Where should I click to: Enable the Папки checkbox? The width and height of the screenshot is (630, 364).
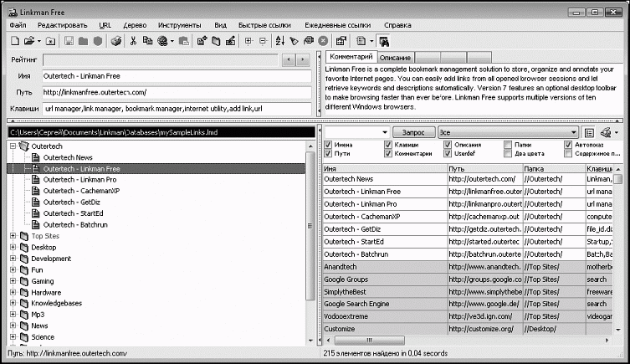[x=509, y=144]
